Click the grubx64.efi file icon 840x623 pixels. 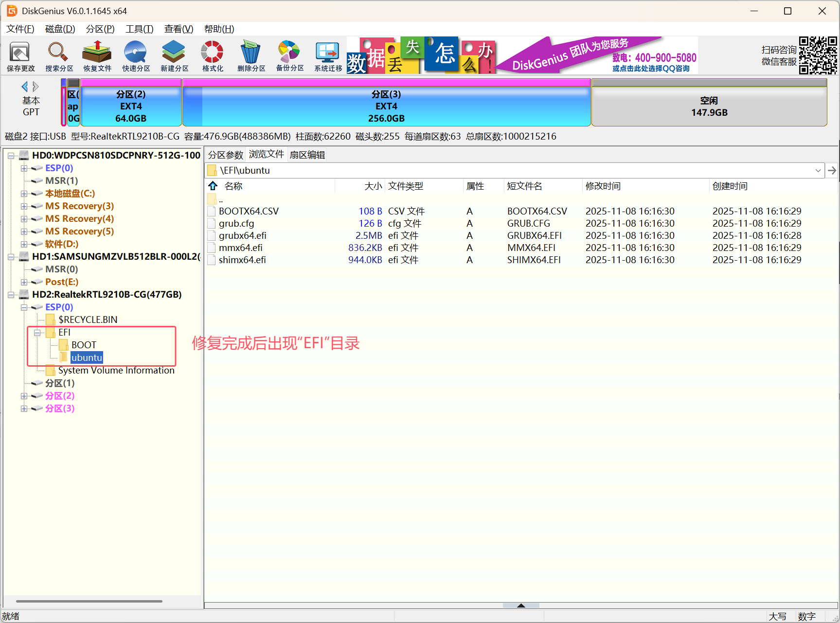(x=212, y=235)
